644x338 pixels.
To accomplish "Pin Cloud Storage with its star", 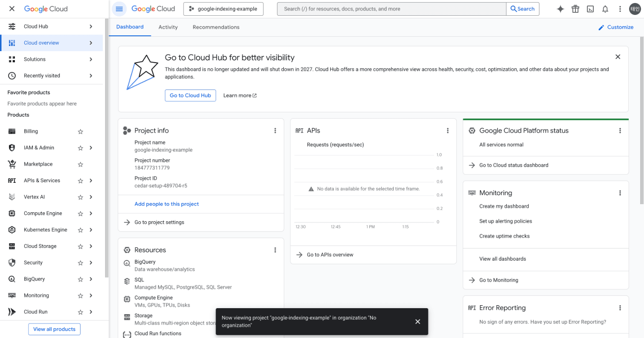I will pyautogui.click(x=80, y=246).
